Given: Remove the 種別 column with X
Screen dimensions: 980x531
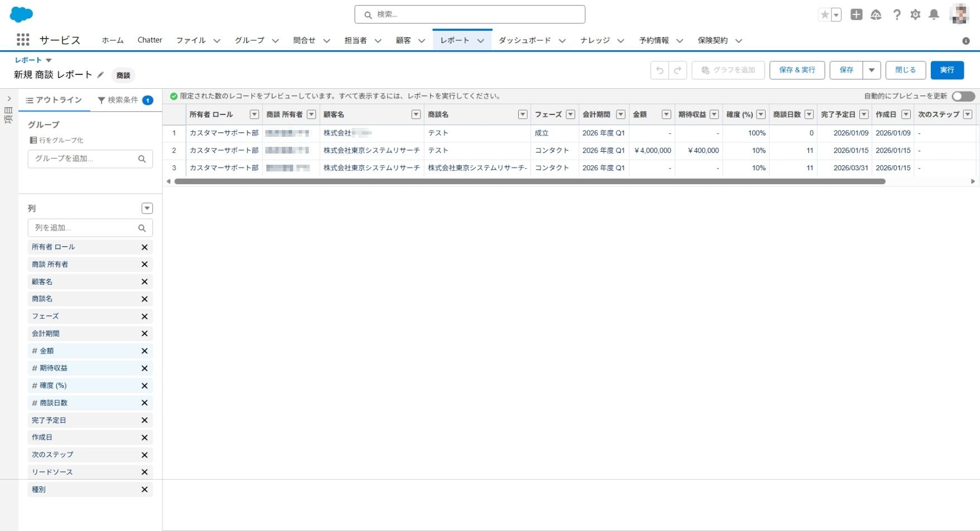Looking at the screenshot, I should click(144, 490).
